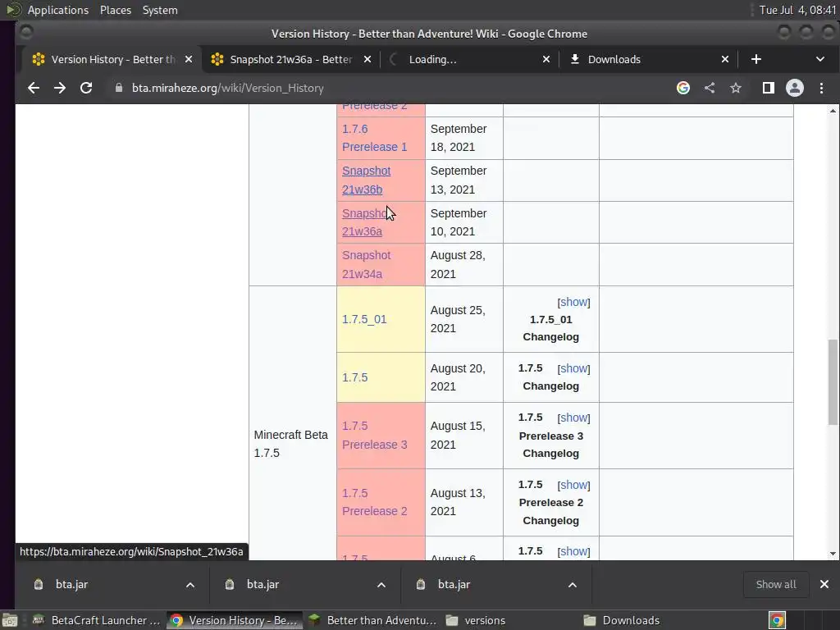Go back to the previous page
Viewport: 840px width, 630px height.
(33, 88)
